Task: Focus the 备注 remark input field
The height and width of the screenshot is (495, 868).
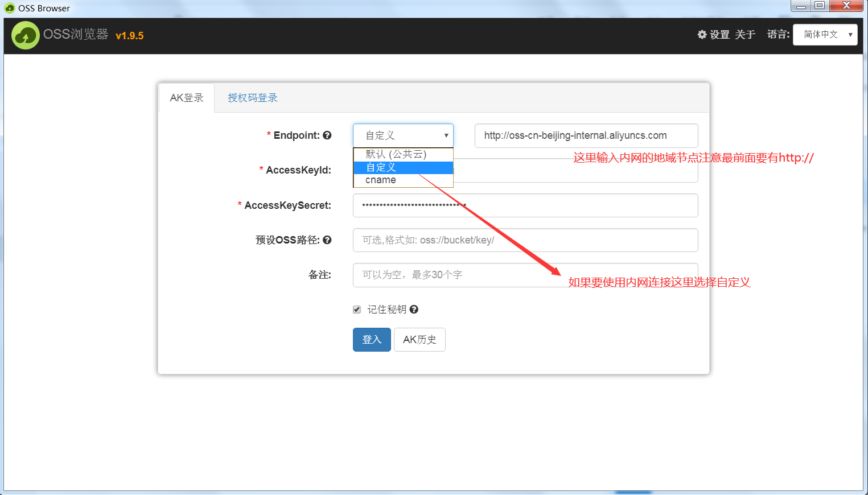Action: 525,275
